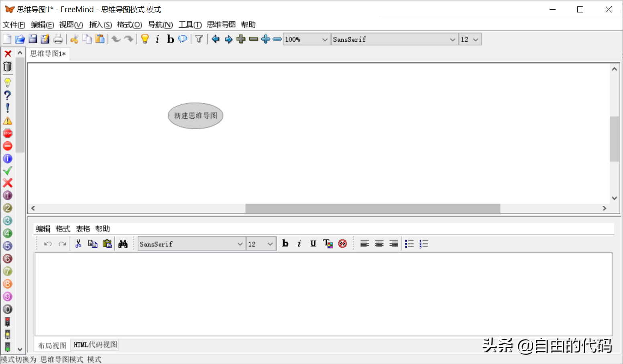Open main toolbar SansSerif font dropdown
This screenshot has width=623, height=364.
pos(395,39)
